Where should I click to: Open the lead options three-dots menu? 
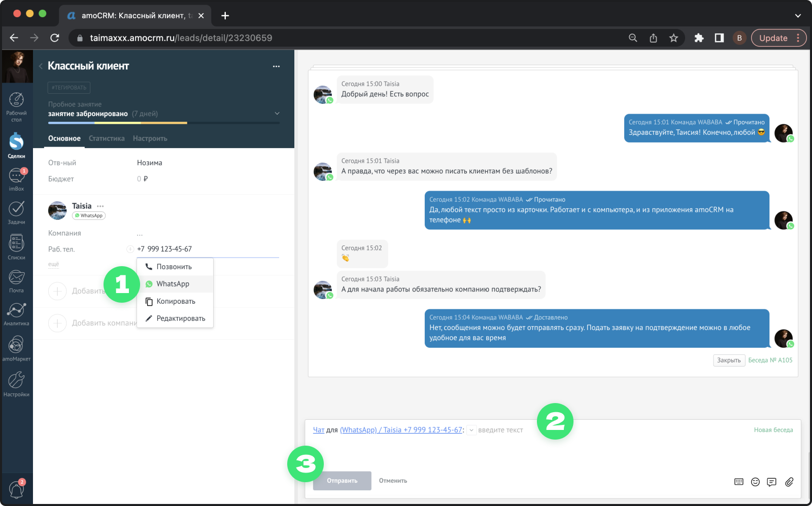click(276, 66)
